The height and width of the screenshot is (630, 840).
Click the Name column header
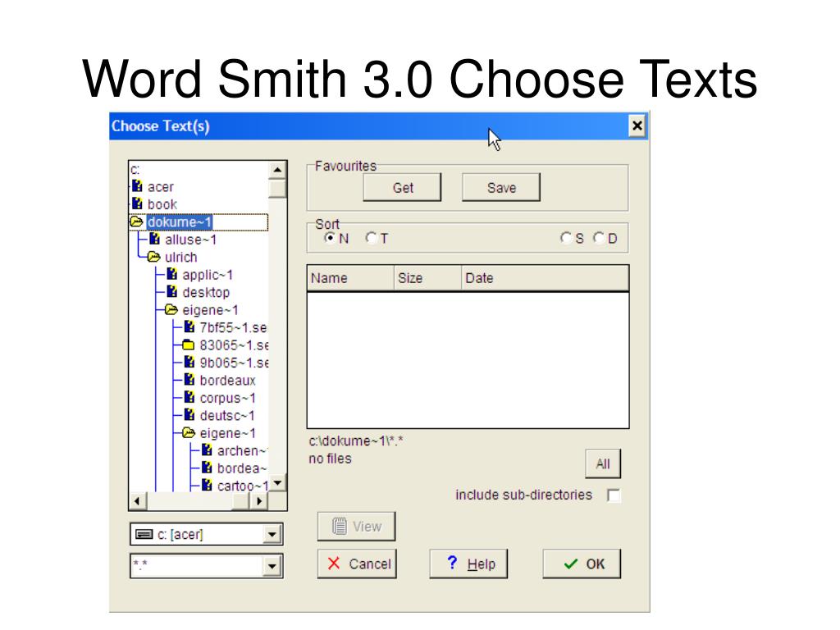[x=351, y=278]
